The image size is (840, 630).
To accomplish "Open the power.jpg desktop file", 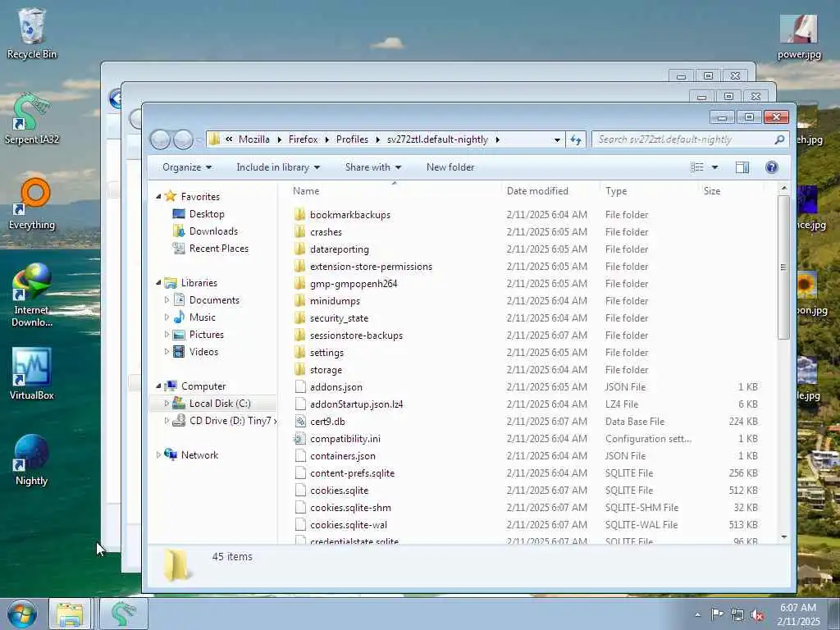I will pyautogui.click(x=799, y=36).
